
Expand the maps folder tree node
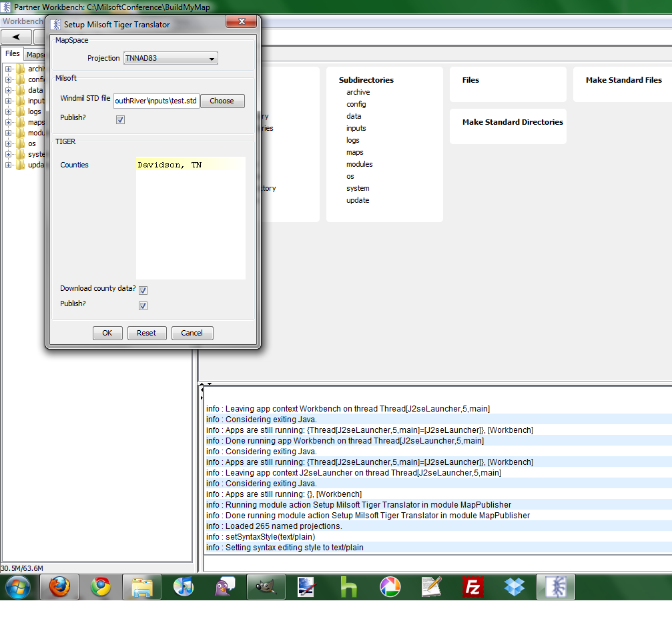(8, 122)
